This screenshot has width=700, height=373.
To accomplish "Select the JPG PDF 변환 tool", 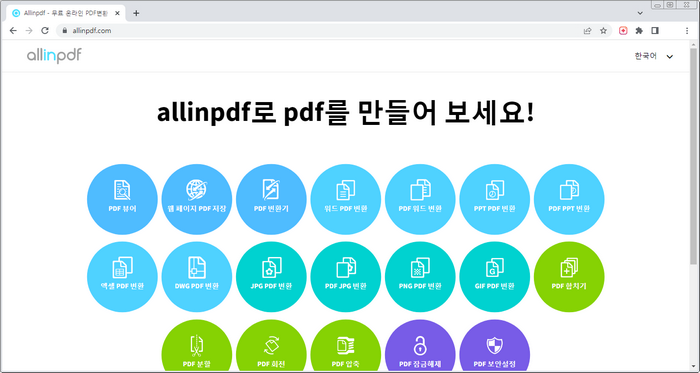I will point(271,277).
